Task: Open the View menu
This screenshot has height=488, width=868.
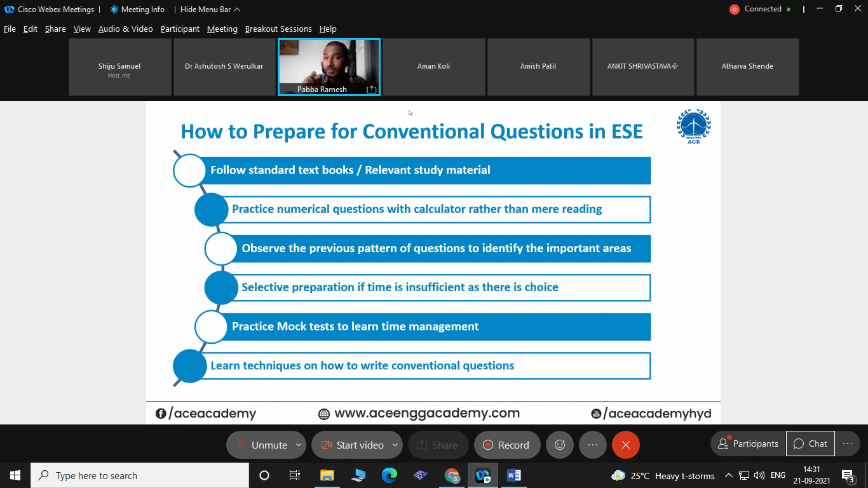Action: pyautogui.click(x=82, y=29)
